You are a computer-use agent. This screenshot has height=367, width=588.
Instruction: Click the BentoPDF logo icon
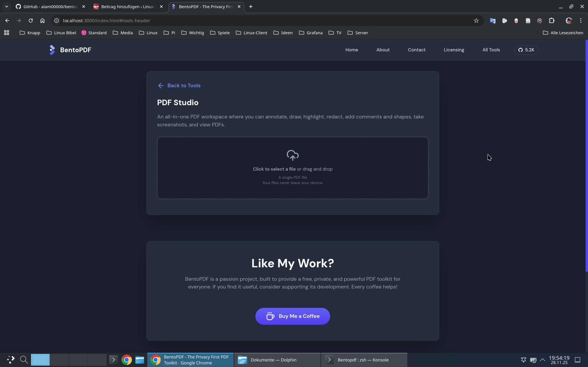[52, 50]
